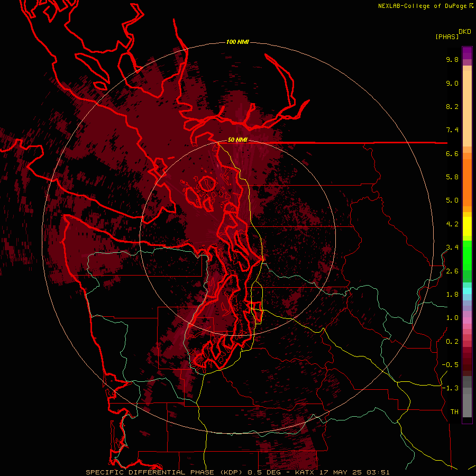
Task: Click the 9.8 legend value
Action: [452, 59]
